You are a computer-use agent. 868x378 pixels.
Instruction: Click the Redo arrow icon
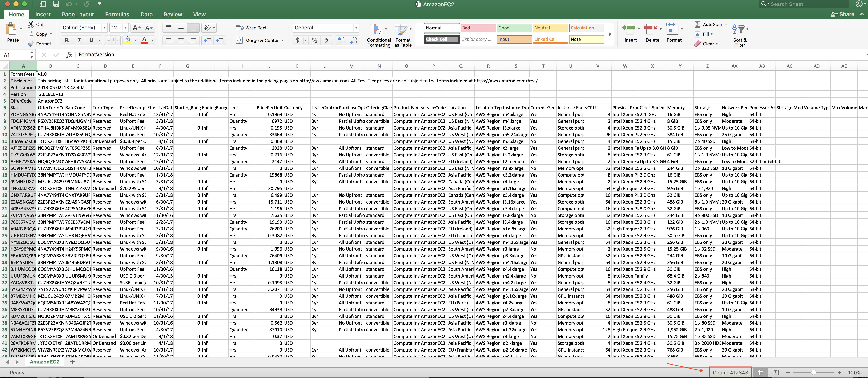click(x=86, y=4)
